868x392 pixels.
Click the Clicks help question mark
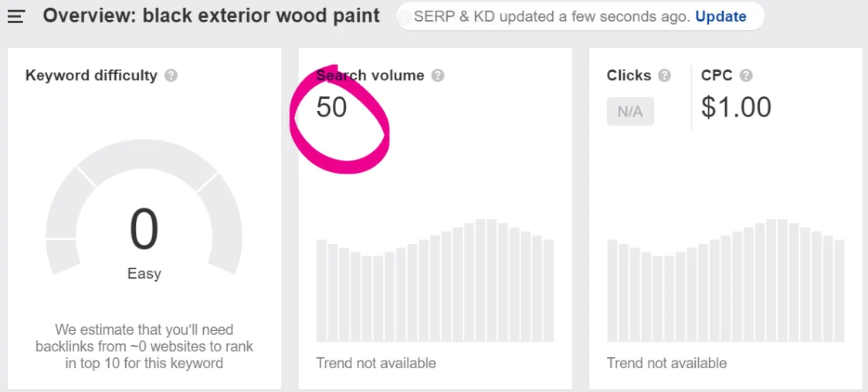664,76
